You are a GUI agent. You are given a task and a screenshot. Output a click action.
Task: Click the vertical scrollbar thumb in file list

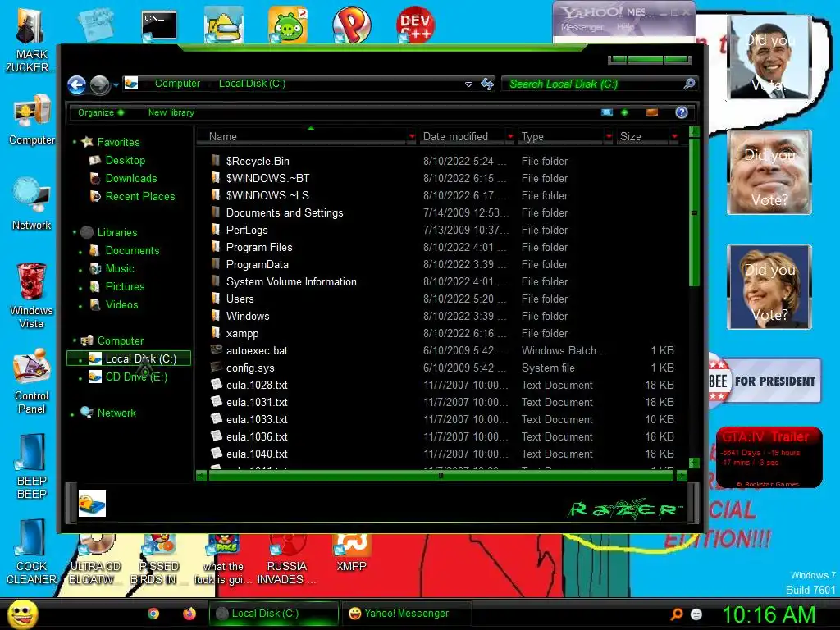coord(694,212)
